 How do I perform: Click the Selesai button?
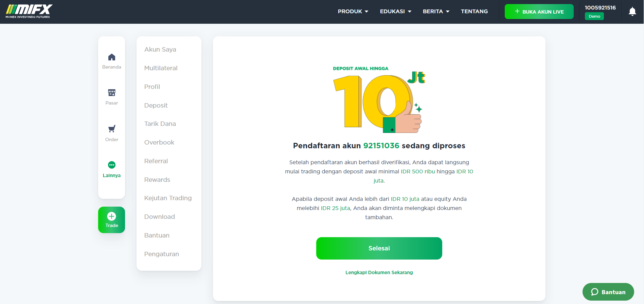tap(379, 248)
